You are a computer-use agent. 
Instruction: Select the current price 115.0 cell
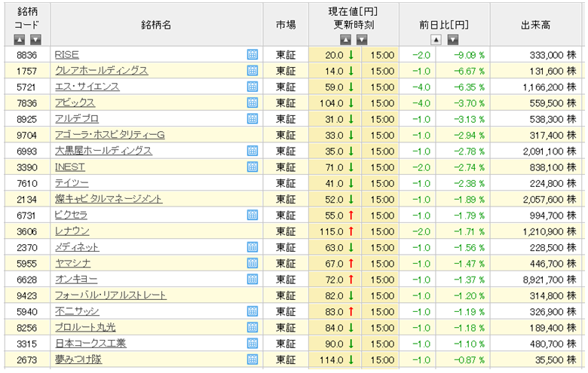(x=335, y=231)
